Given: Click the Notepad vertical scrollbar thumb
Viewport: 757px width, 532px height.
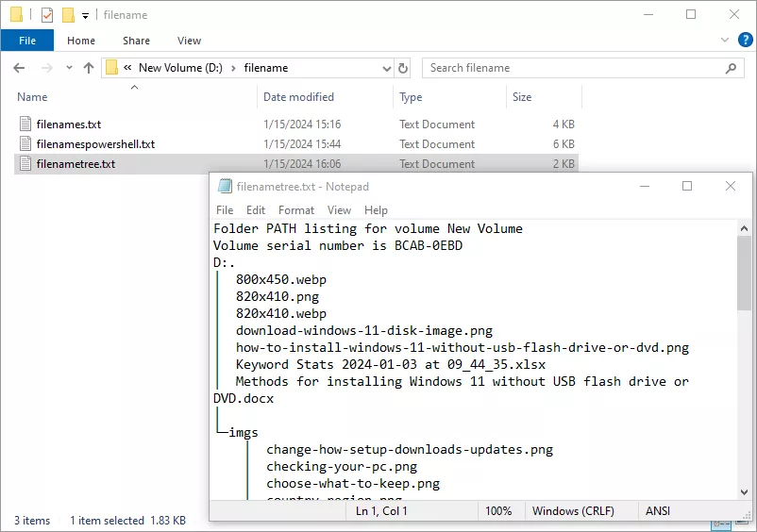Looking at the screenshot, I should click(x=744, y=274).
